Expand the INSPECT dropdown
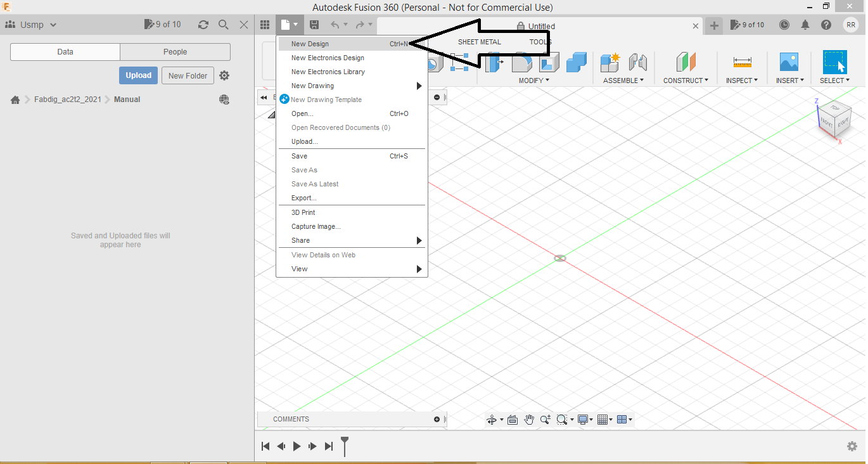This screenshot has width=868, height=464. (742, 81)
